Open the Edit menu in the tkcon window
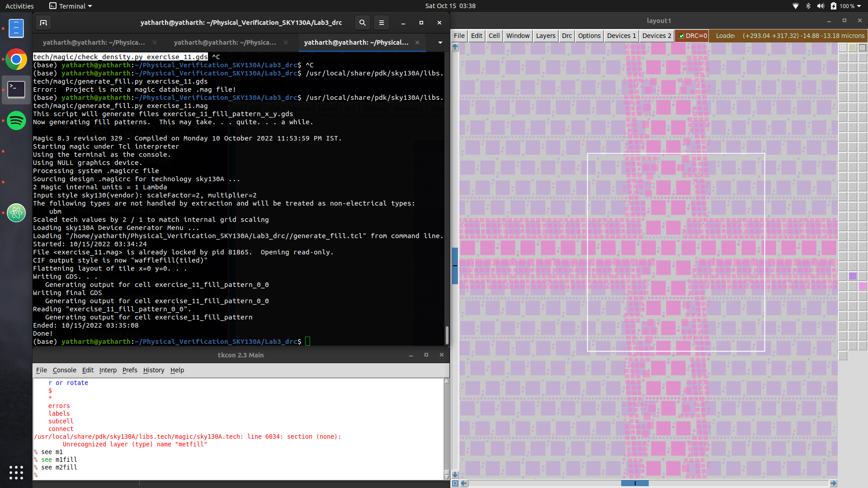Screen dimensions: 868x488 (88, 370)
